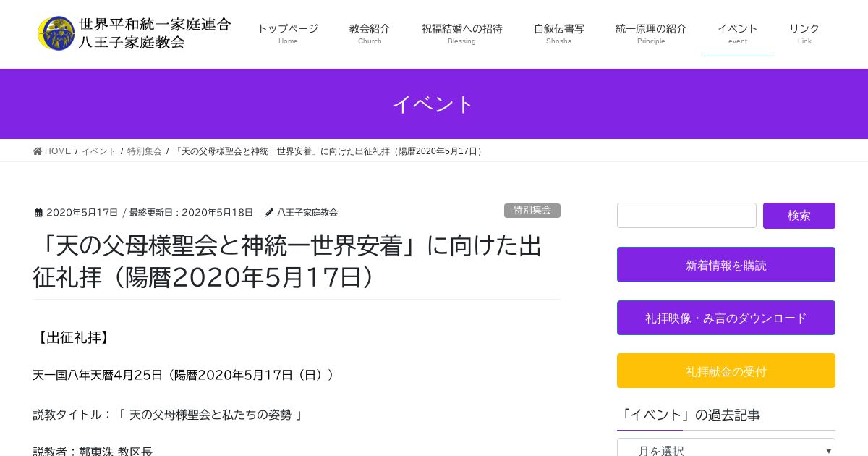The height and width of the screenshot is (456, 868).
Task: Open the 教会紹介 menu item
Action: (x=370, y=33)
